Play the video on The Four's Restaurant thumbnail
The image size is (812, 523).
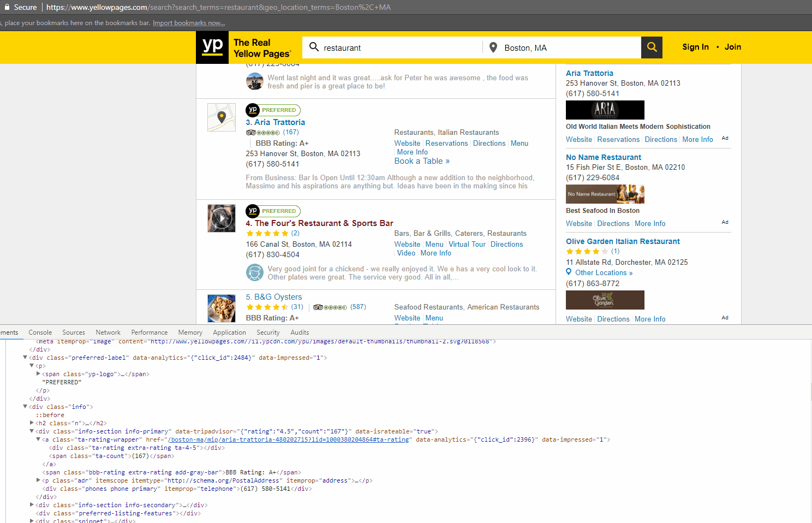[222, 218]
